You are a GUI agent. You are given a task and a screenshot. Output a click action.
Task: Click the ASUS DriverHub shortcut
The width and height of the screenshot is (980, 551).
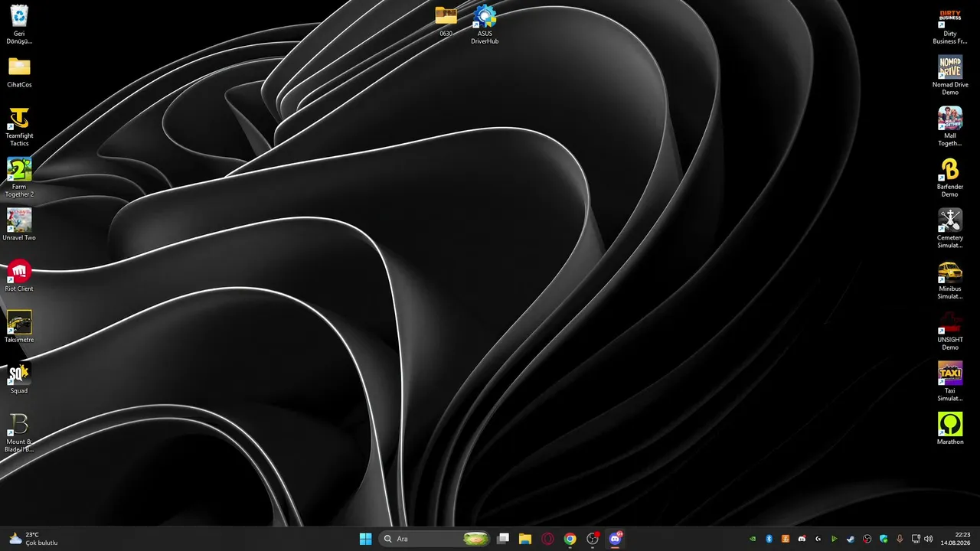click(485, 24)
